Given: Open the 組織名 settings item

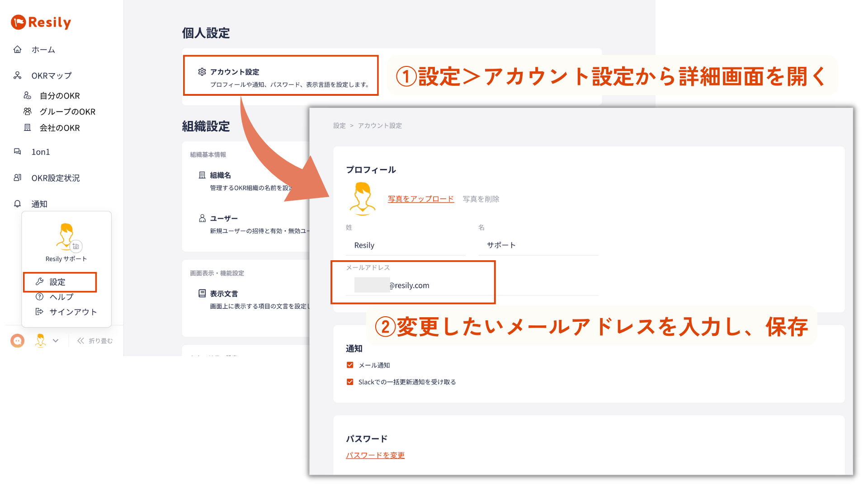Looking at the screenshot, I should pyautogui.click(x=221, y=175).
